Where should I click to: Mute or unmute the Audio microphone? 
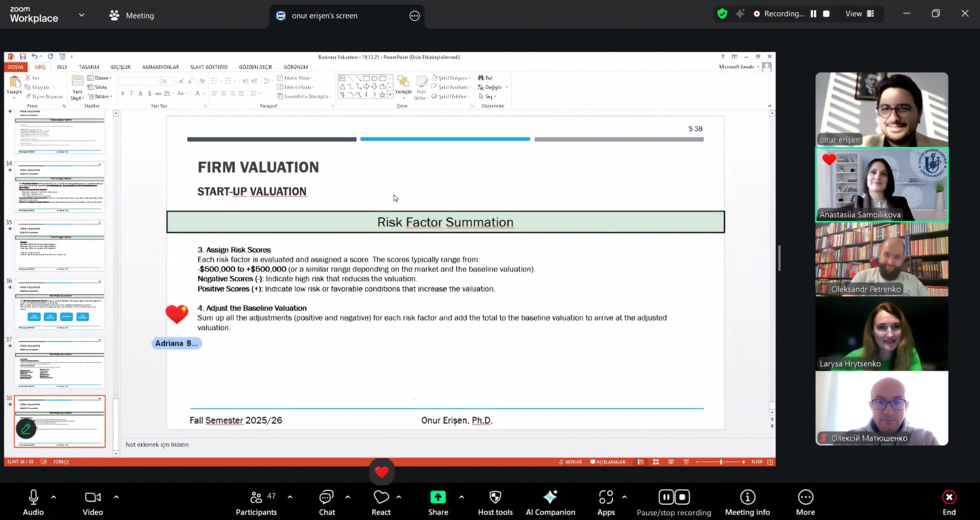click(33, 497)
